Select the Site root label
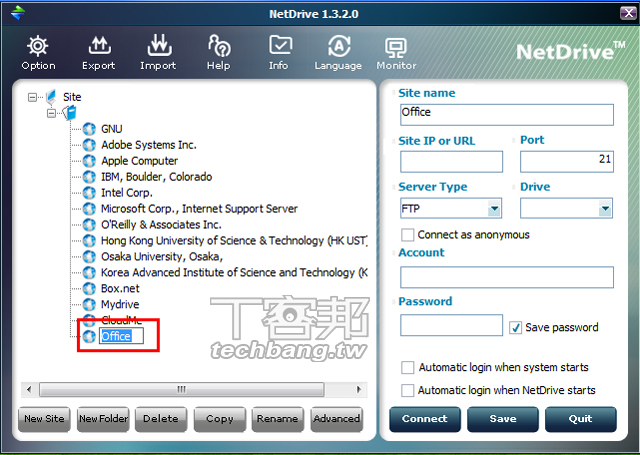 (x=72, y=97)
